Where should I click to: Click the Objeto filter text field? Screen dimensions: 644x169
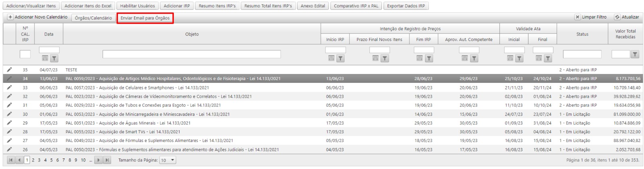click(x=192, y=54)
